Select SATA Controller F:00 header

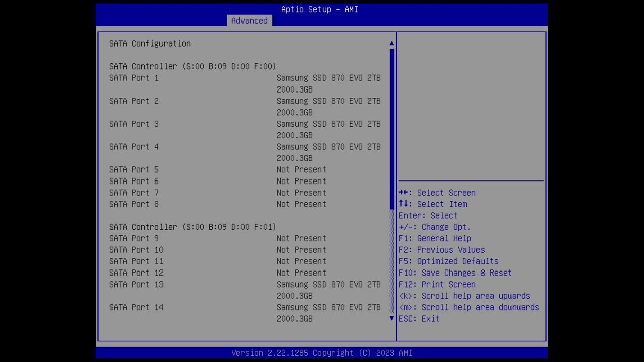coord(193,66)
